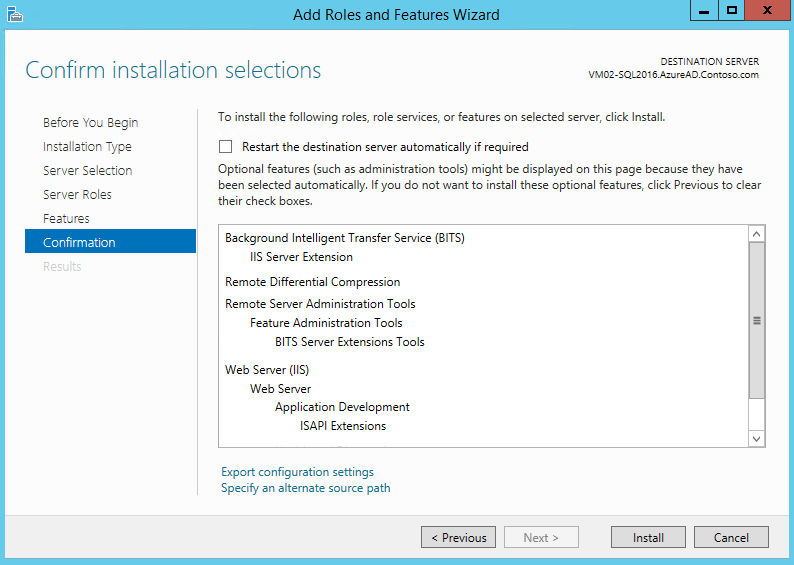794x565 pixels.
Task: Enable automatic restart of destination server
Action: 226,147
